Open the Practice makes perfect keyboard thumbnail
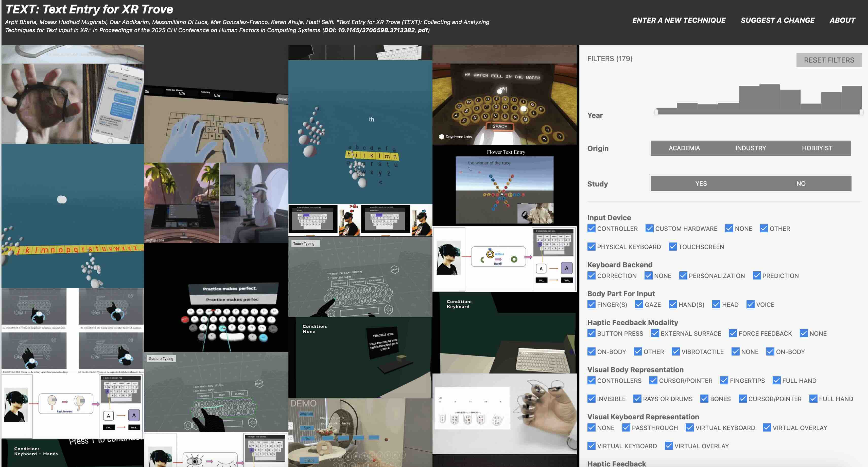Viewport: 868px width, 467px height. [216, 303]
